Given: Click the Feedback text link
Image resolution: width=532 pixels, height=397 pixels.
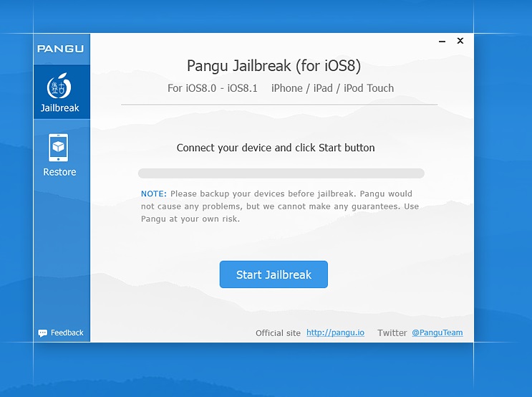Looking at the screenshot, I should pos(67,333).
